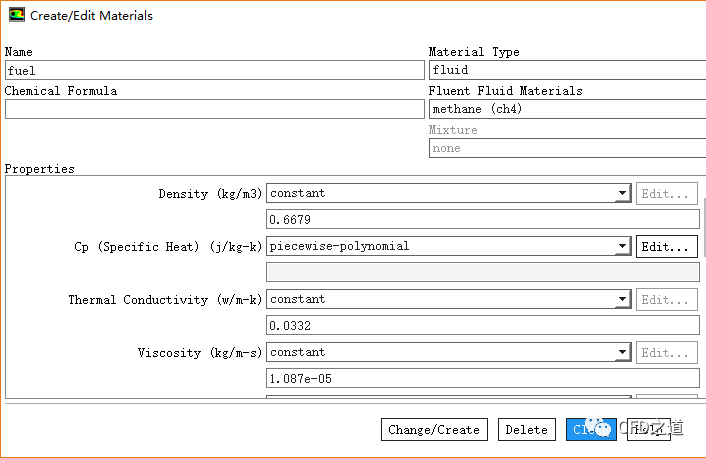Expand the Viscosity method dropdown
706x458 pixels.
[622, 352]
